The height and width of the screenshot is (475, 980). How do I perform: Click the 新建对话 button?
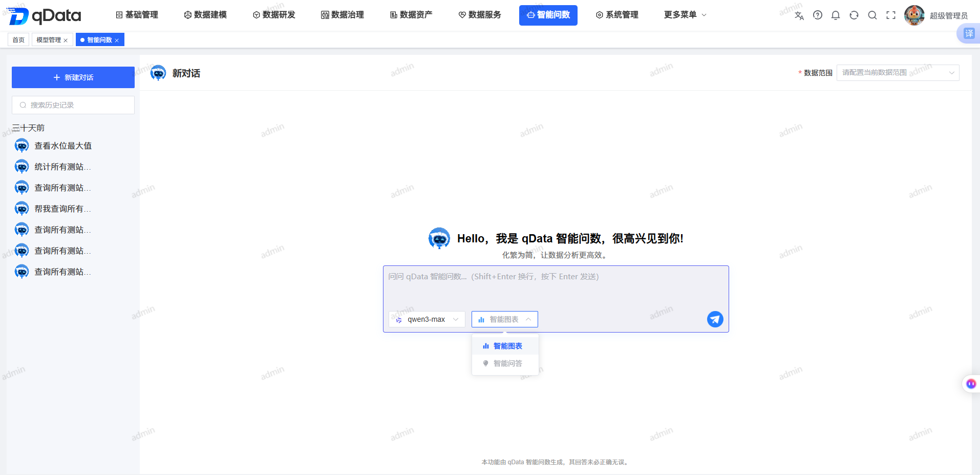(73, 77)
